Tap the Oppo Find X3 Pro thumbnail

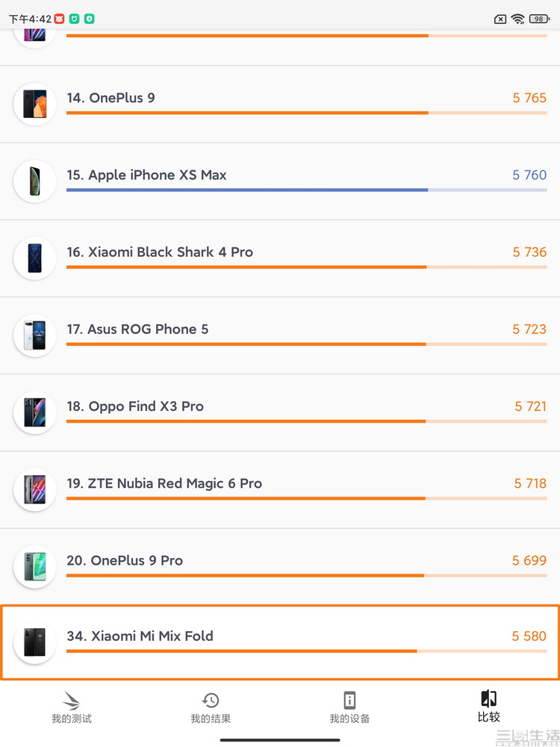point(35,412)
